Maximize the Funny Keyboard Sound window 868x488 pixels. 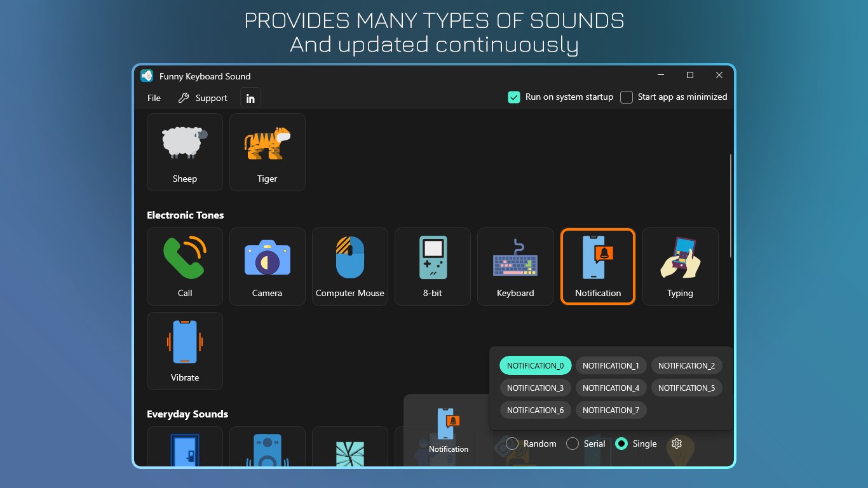click(690, 75)
